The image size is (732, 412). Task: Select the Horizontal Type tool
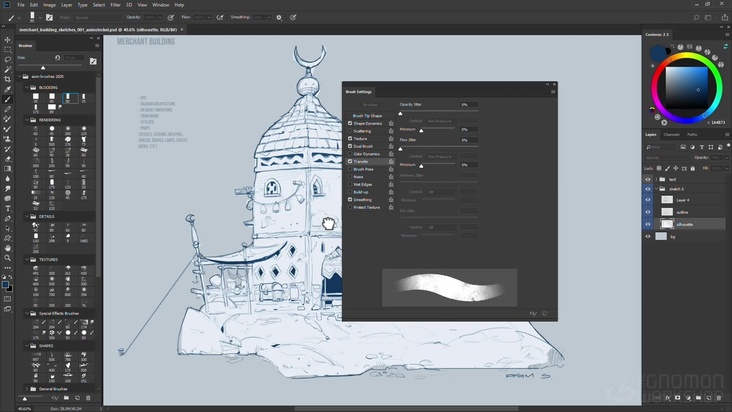click(x=7, y=208)
